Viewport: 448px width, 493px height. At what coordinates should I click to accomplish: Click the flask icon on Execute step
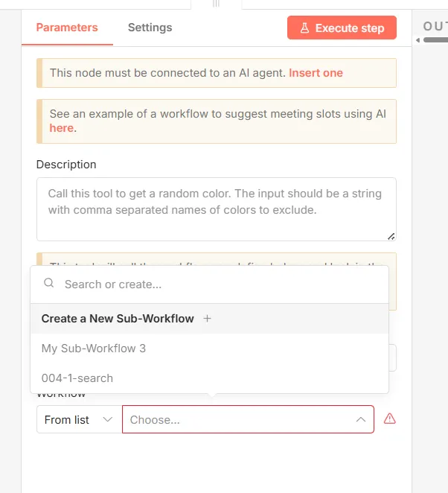point(304,28)
